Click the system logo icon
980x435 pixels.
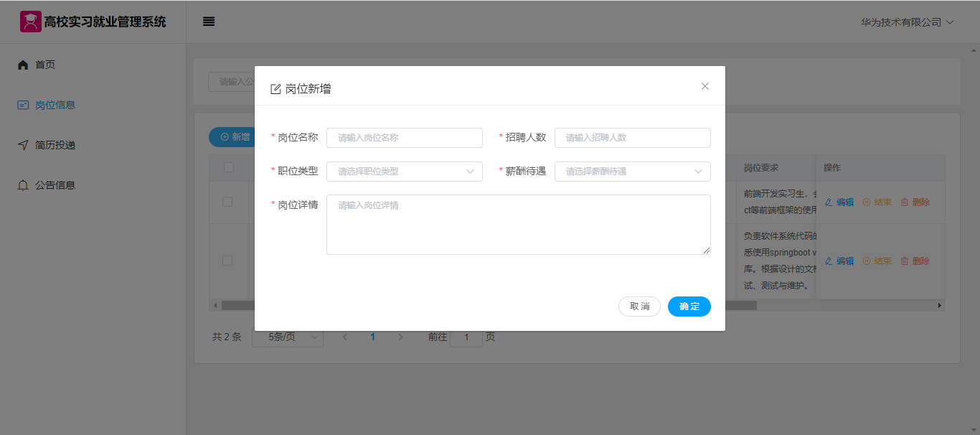[x=30, y=22]
